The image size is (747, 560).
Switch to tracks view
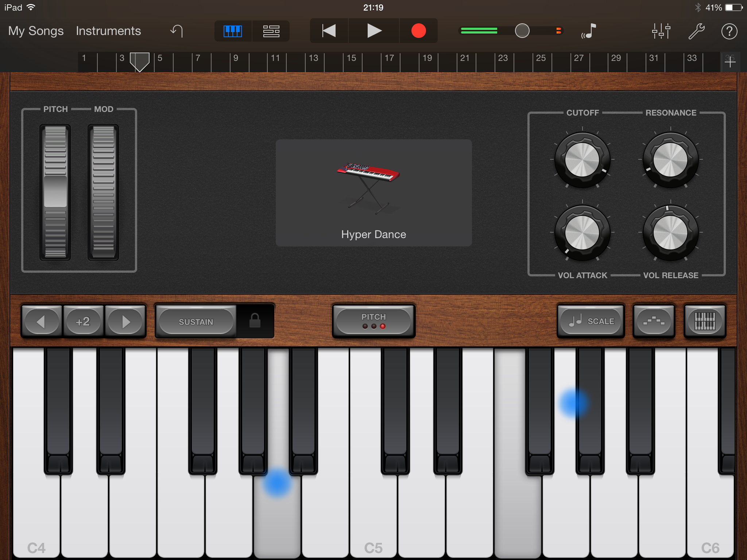(271, 31)
